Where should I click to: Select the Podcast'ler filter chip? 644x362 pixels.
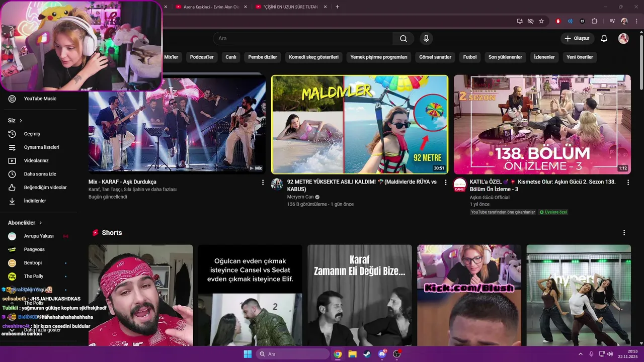point(202,57)
